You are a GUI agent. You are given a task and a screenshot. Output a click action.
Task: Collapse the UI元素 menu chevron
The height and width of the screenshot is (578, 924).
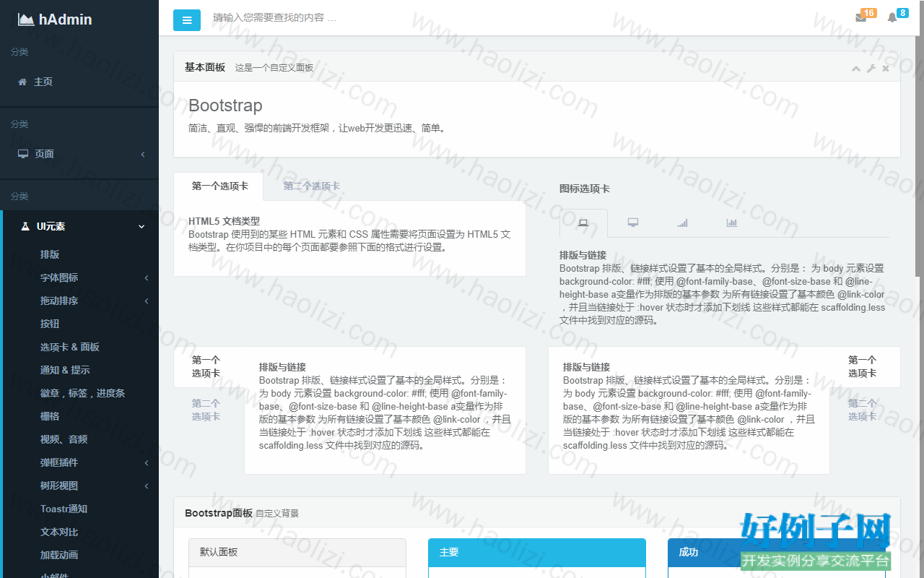(x=141, y=226)
